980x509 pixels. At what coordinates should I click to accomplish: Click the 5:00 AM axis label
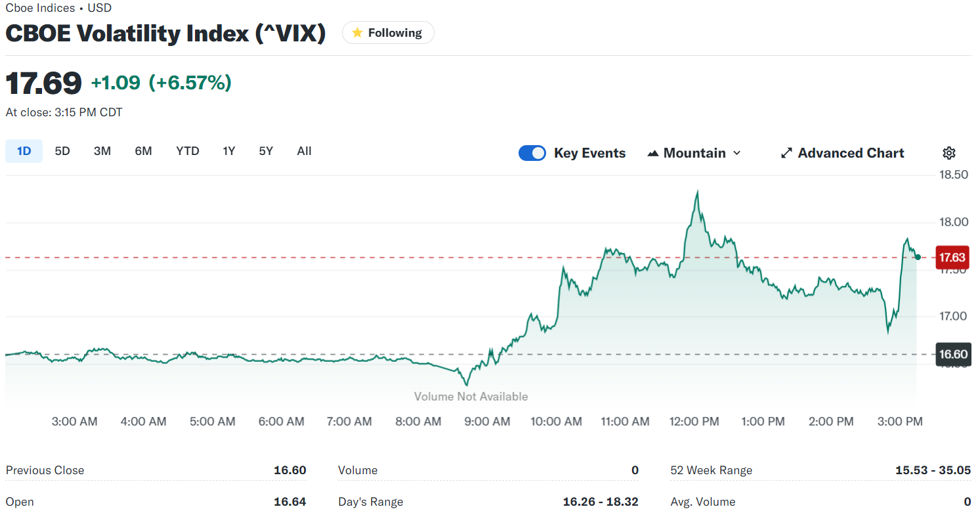pos(212,422)
